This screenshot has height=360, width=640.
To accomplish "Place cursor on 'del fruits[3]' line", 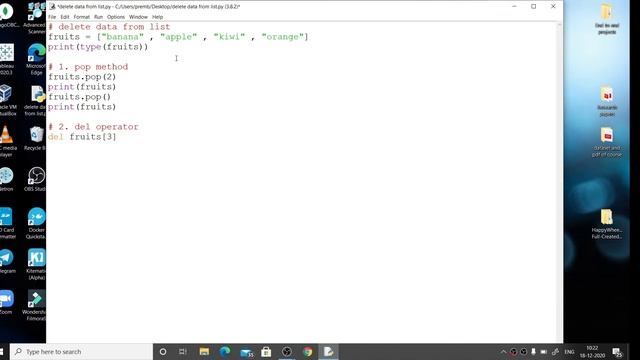I will click(x=82, y=137).
